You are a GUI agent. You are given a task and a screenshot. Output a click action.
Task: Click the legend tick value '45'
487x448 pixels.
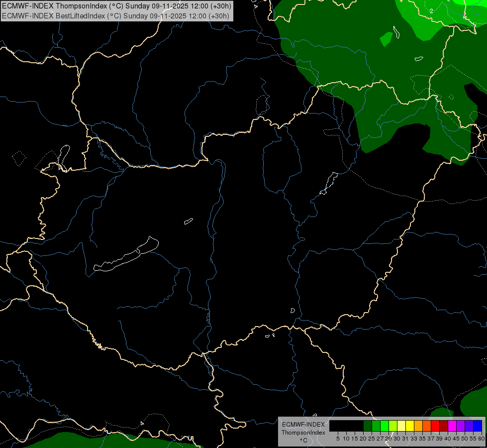coord(456,439)
